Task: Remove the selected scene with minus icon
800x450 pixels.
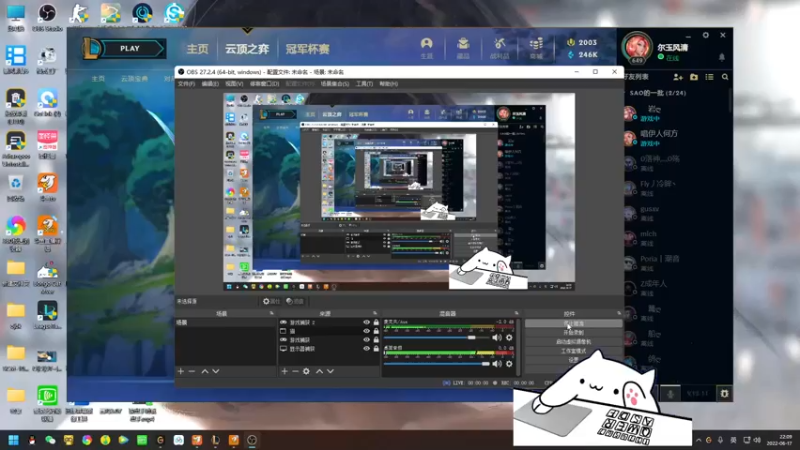Action: (x=192, y=371)
